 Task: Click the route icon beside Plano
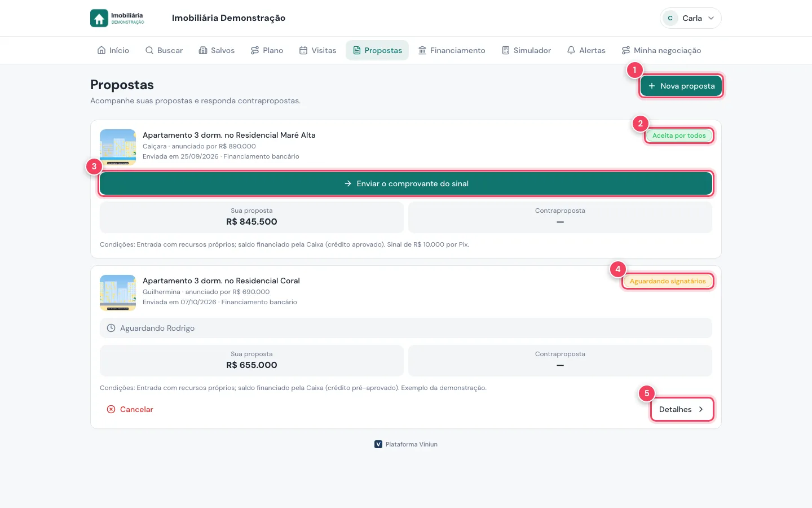coord(255,50)
